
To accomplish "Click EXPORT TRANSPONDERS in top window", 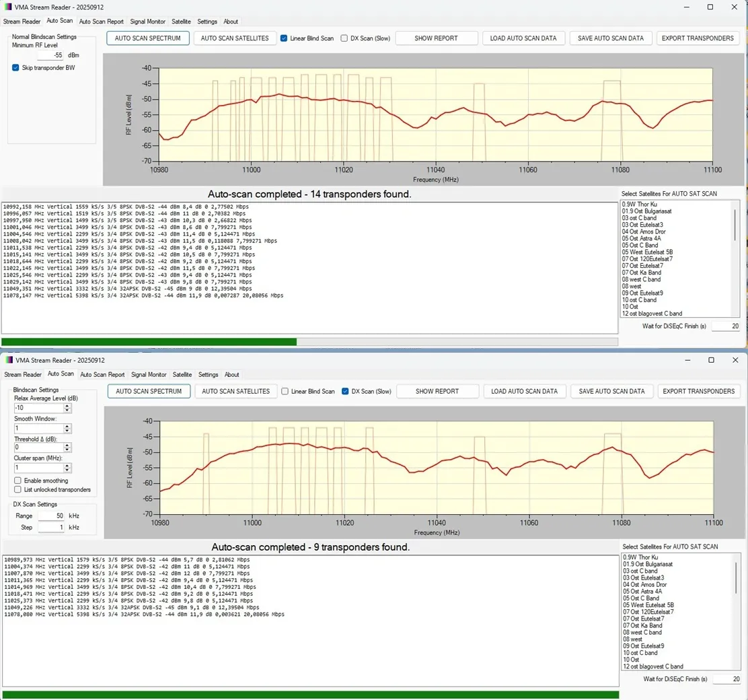I will 698,38.
